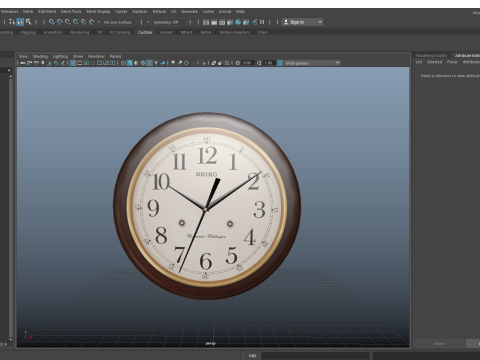Switch to the Motion Graphics shelf tab
480x360 pixels.
pyautogui.click(x=234, y=32)
